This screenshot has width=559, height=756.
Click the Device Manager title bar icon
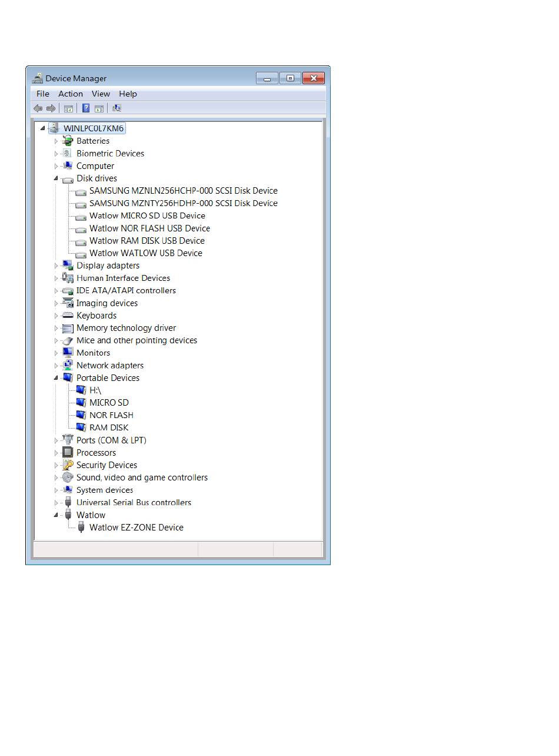click(x=38, y=78)
